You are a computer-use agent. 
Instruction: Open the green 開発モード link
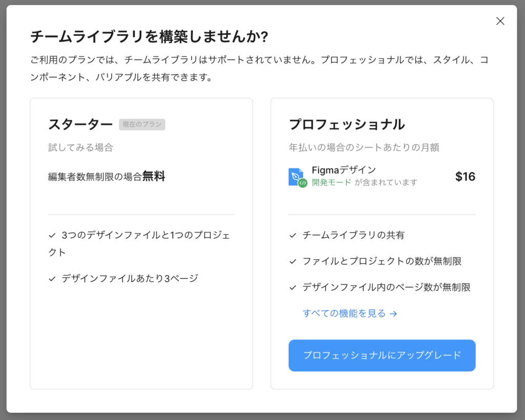(332, 182)
